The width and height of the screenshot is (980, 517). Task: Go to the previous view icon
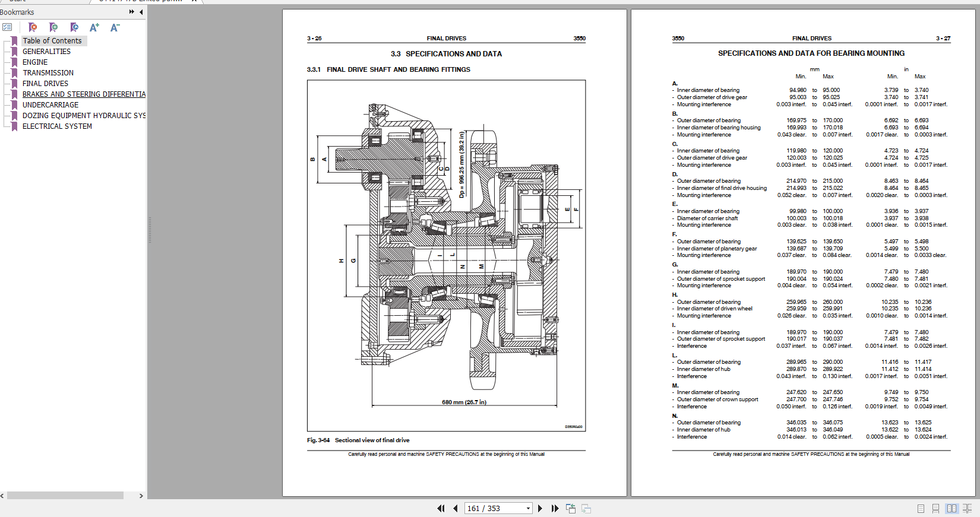[570, 509]
